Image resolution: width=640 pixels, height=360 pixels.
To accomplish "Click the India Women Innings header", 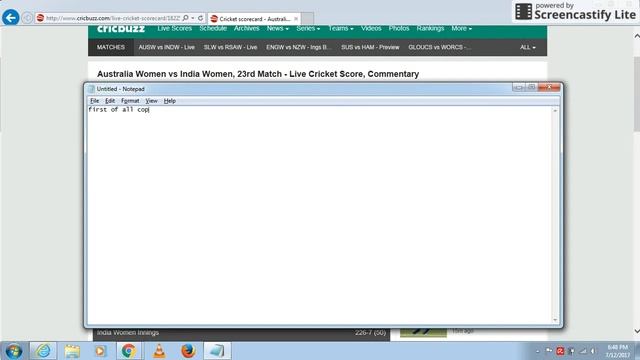I will [x=241, y=333].
